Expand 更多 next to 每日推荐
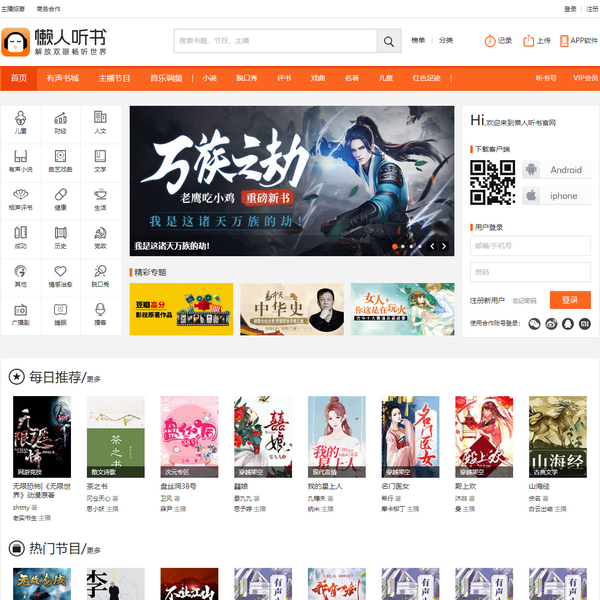The image size is (600, 600). [93, 379]
